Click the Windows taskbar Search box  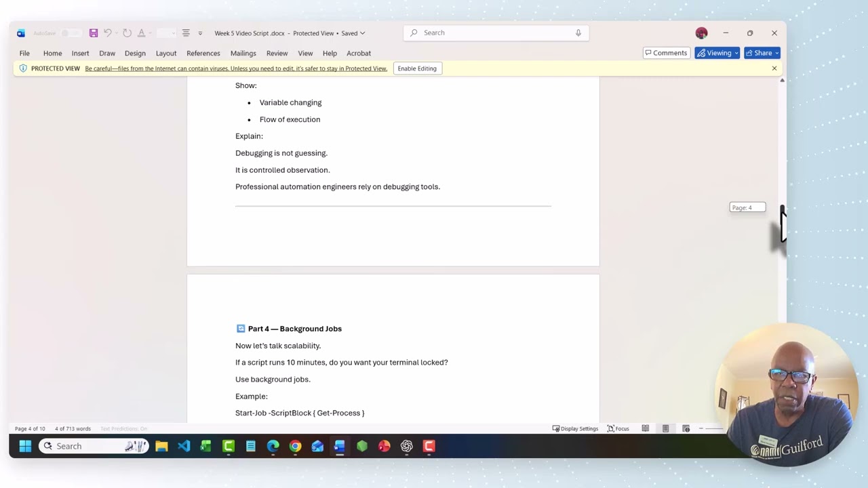(94, 446)
